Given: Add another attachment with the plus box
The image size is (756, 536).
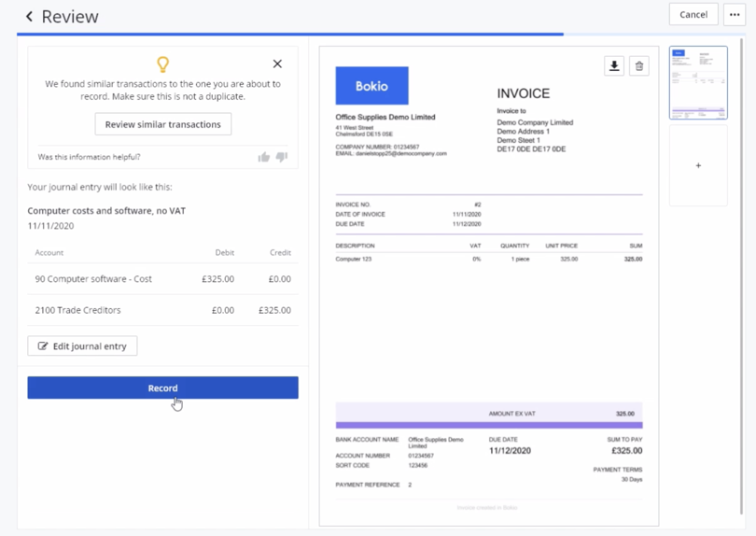Looking at the screenshot, I should pos(698,165).
